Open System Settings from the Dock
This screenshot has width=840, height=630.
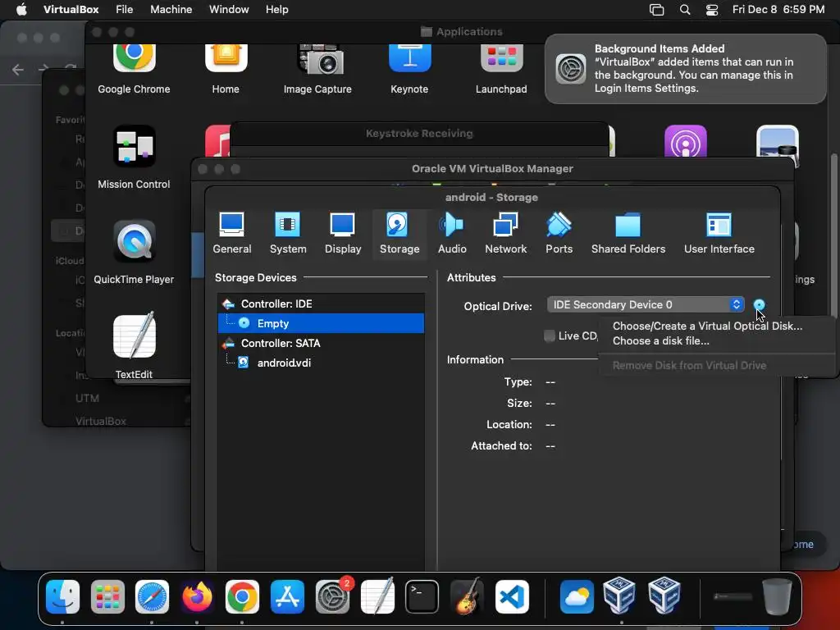332,597
